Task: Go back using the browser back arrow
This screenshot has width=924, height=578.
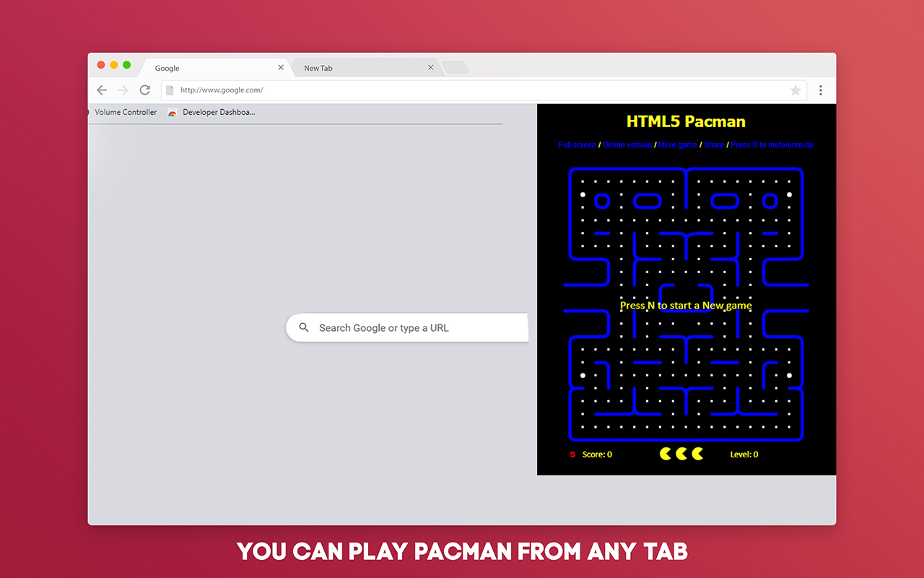Action: (x=102, y=90)
